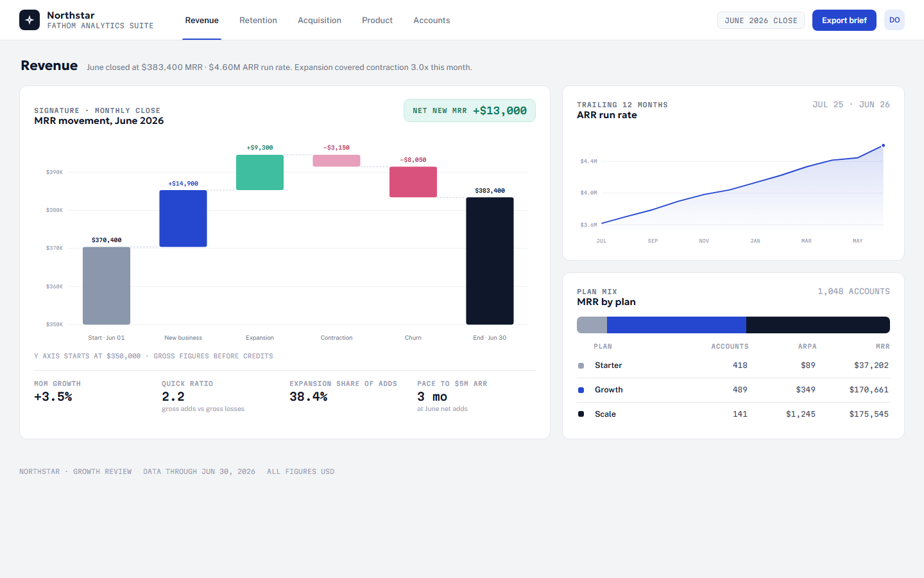Click the JUL 25 · JUN 26 range label
The height and width of the screenshot is (578, 924).
[851, 105]
